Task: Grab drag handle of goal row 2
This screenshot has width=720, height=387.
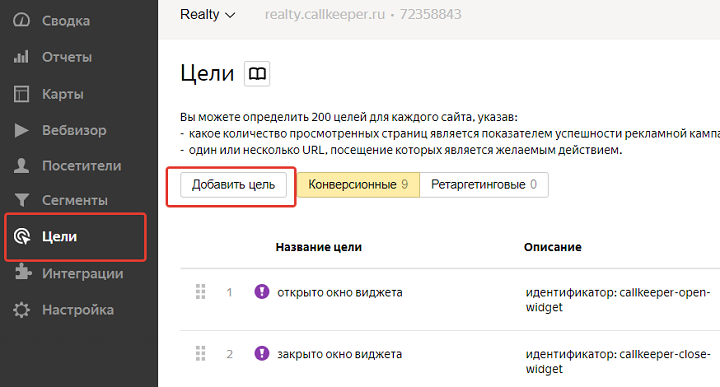Action: coord(201,354)
